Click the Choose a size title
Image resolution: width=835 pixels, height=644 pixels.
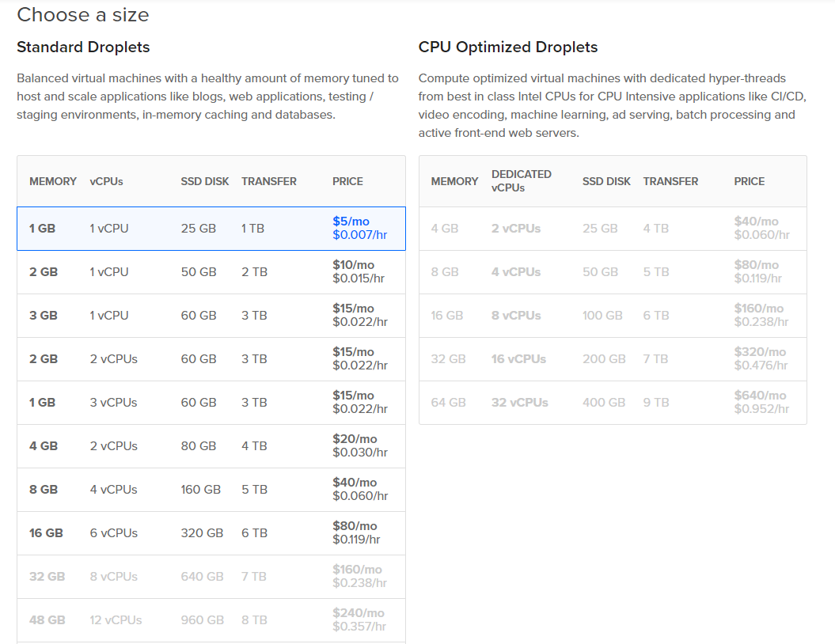[x=82, y=15]
